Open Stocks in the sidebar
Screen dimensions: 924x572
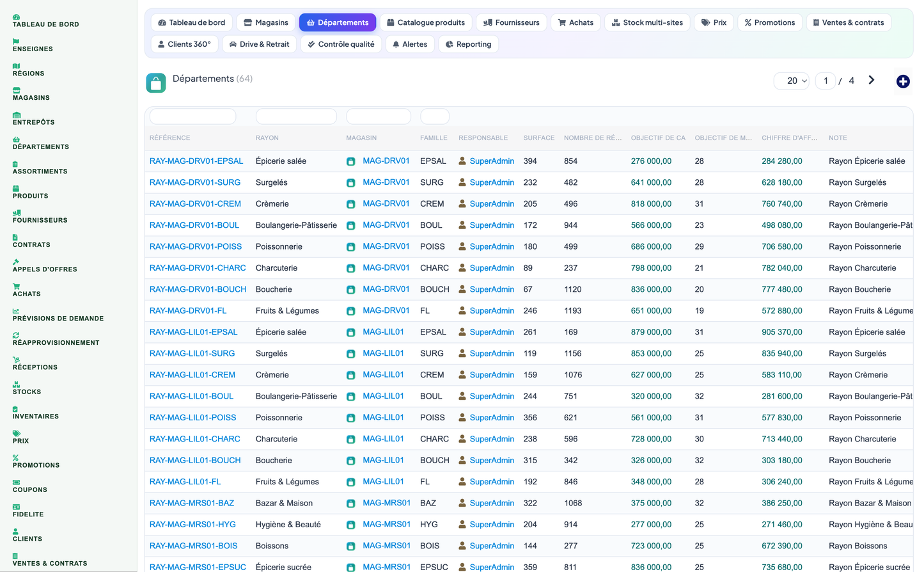(26, 388)
